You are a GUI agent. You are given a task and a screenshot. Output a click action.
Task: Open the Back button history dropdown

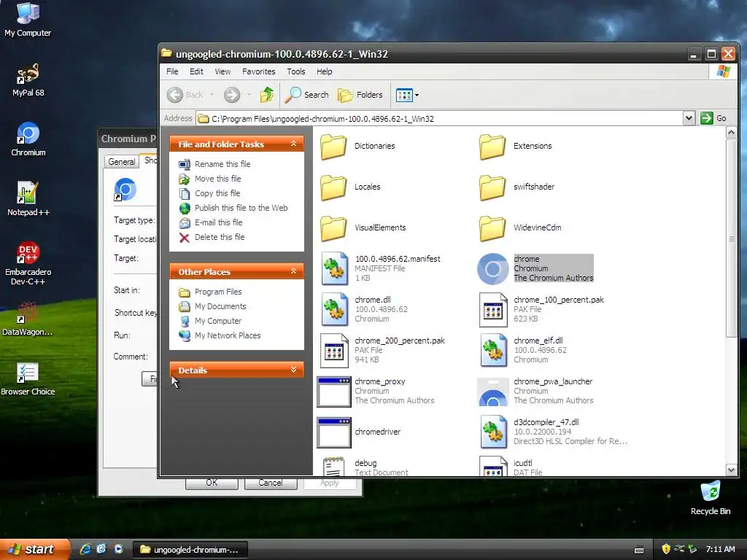point(212,95)
